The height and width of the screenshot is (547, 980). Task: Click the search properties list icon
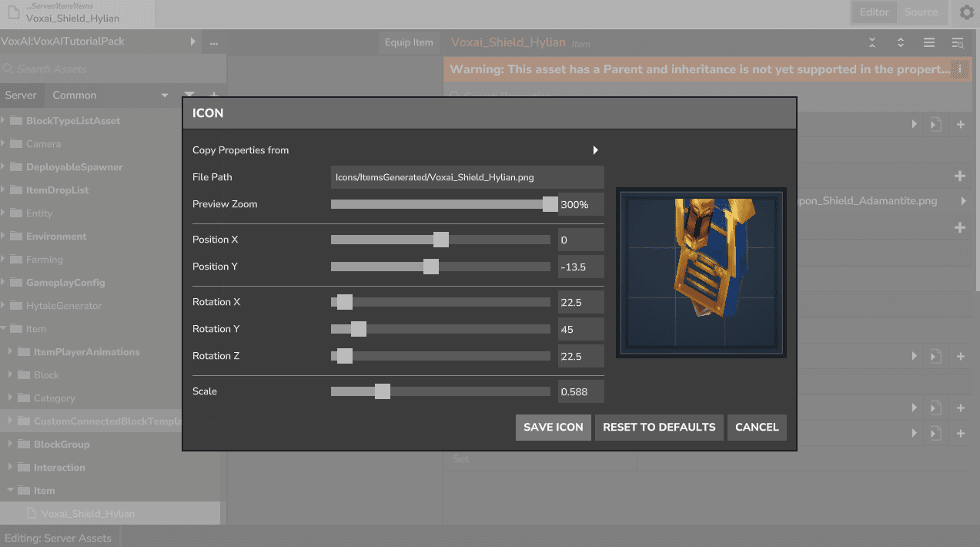coord(958,42)
